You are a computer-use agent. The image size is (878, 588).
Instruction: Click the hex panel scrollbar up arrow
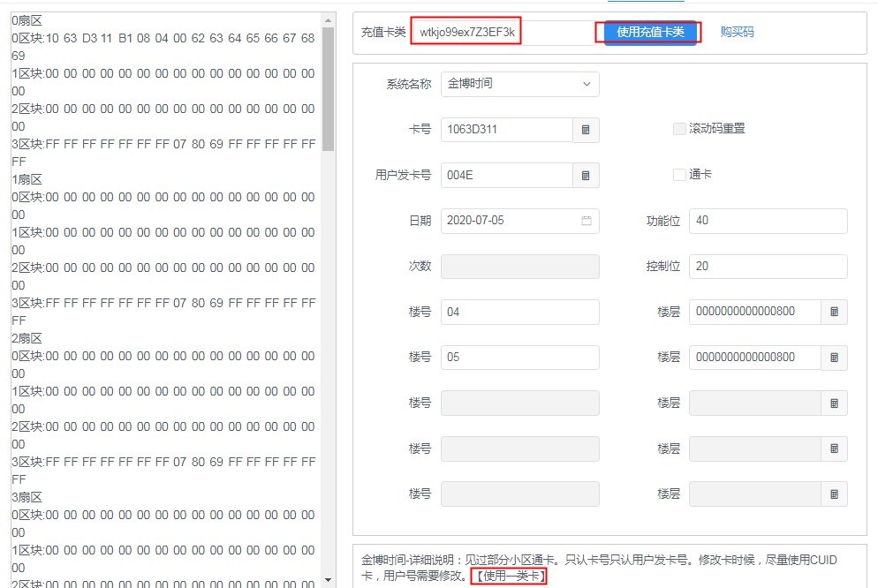click(x=328, y=20)
